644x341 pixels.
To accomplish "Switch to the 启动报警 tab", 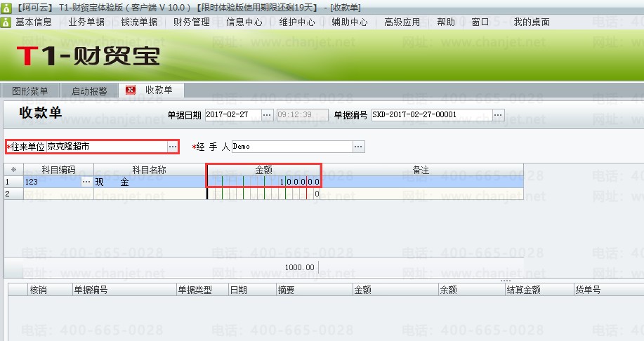I will point(89,91).
